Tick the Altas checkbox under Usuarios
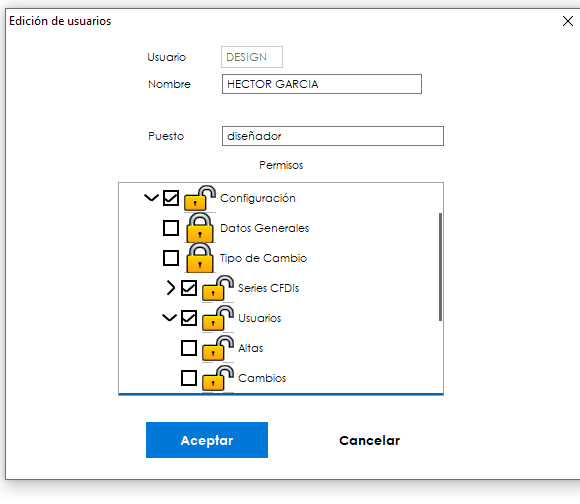The image size is (580, 504). [189, 348]
